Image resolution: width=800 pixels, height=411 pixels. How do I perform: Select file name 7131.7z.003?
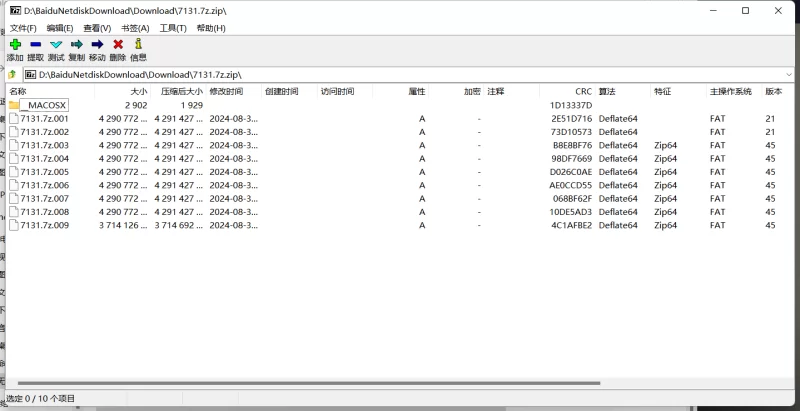click(44, 145)
